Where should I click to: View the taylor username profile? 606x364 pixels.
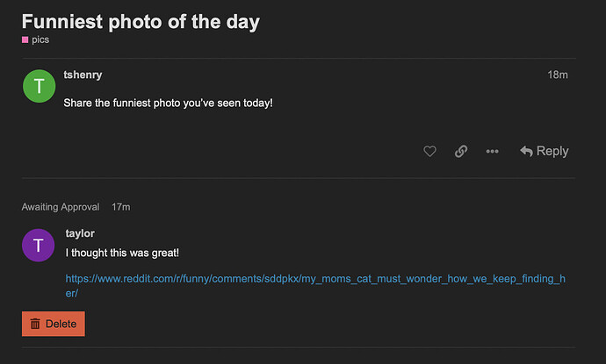pyautogui.click(x=81, y=233)
